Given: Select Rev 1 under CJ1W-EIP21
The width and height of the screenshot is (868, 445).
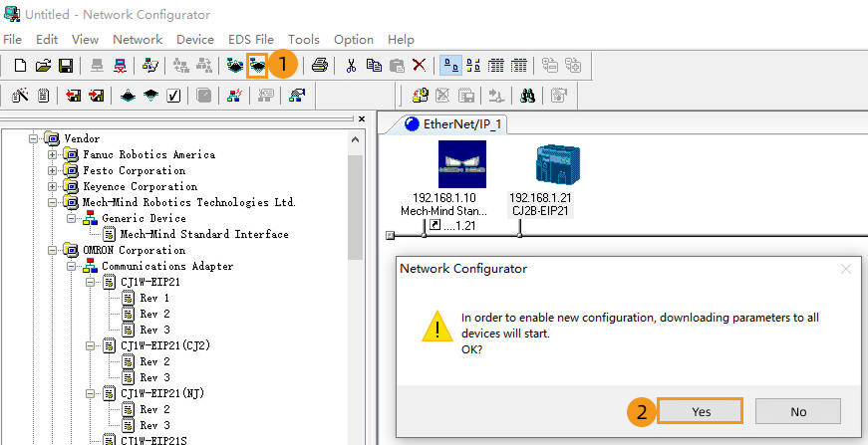Looking at the screenshot, I should pyautogui.click(x=154, y=298).
